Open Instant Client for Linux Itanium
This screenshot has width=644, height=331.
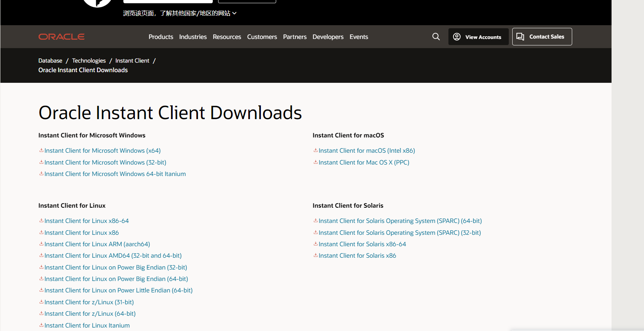87,326
